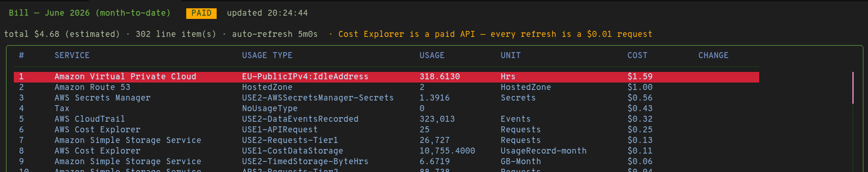
Task: Click USE2-Requests-Tier1 usage type
Action: (290, 140)
